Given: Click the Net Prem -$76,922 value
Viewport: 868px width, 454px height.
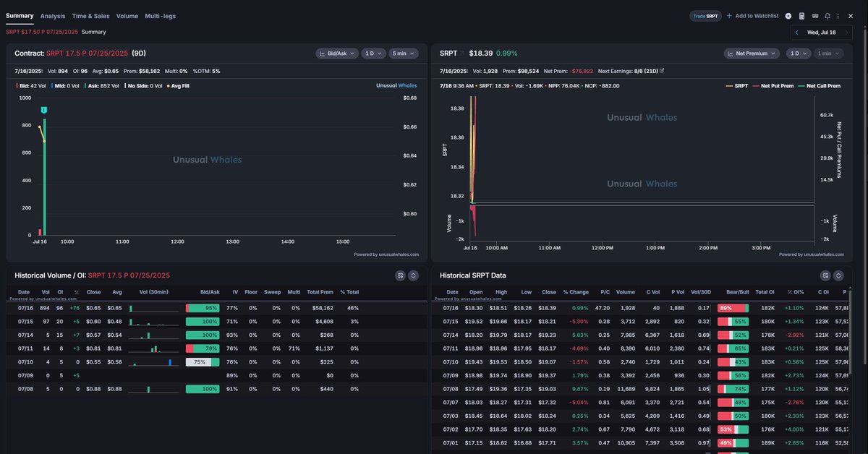Looking at the screenshot, I should (582, 71).
